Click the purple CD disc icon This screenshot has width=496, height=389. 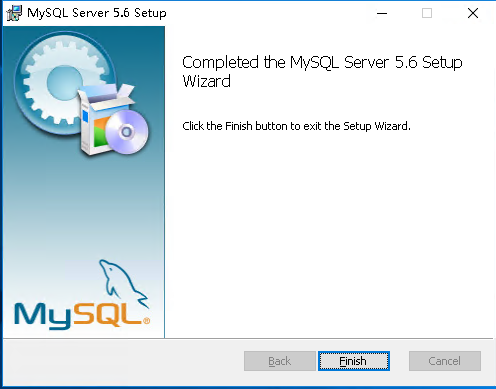[127, 132]
